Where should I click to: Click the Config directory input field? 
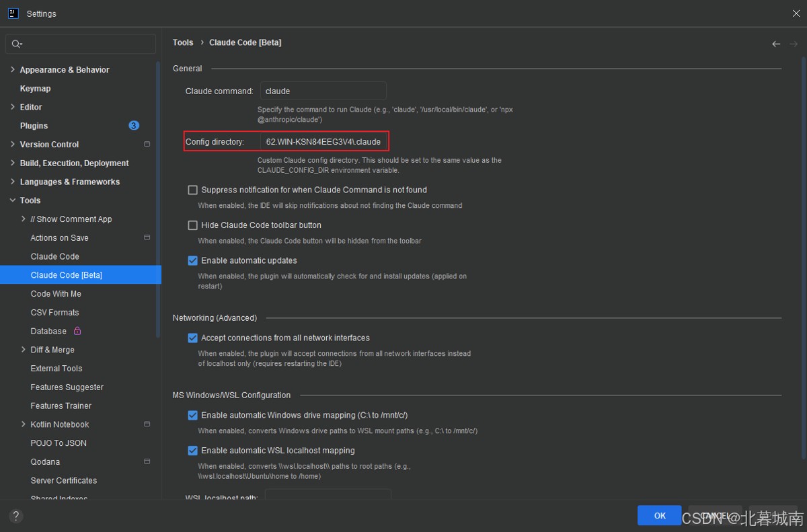click(325, 142)
